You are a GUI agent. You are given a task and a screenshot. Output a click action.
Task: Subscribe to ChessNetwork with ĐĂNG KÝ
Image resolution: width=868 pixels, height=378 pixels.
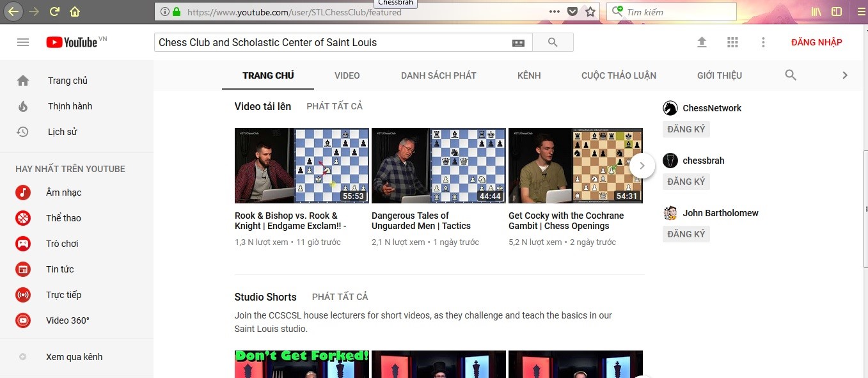(x=686, y=129)
